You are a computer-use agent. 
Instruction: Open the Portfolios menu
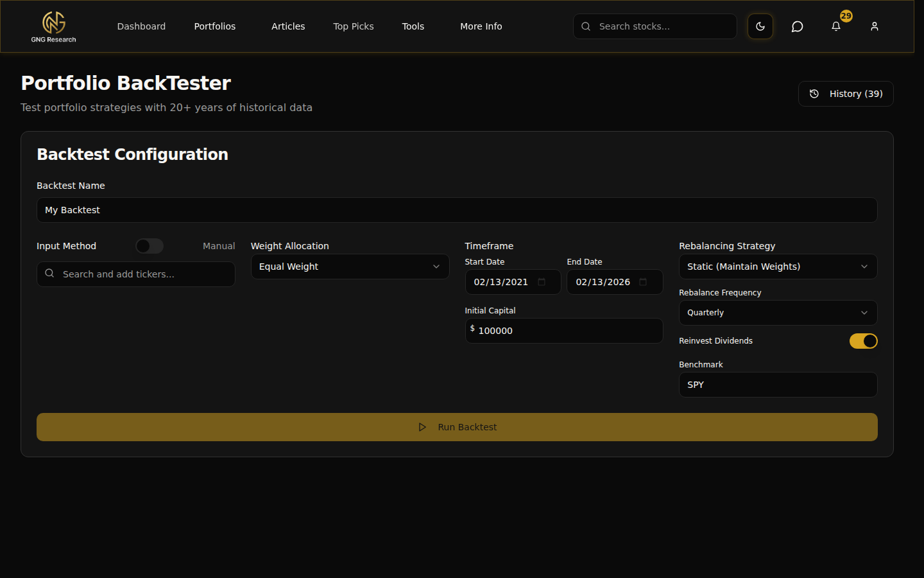click(x=215, y=26)
